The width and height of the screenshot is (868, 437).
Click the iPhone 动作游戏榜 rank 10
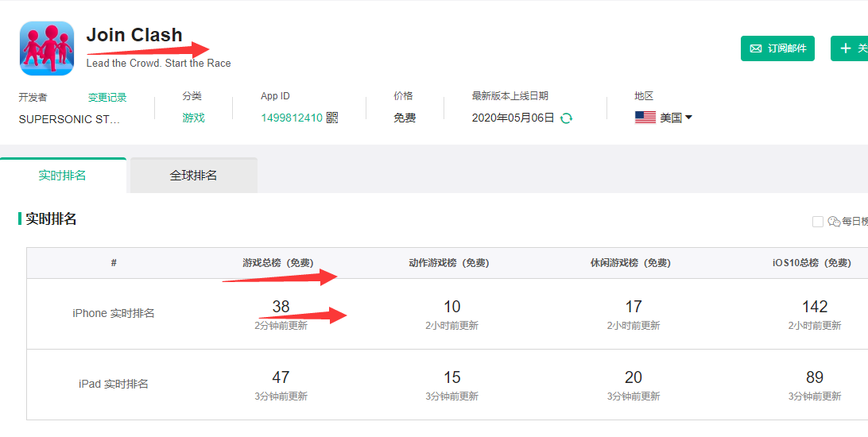pos(451,307)
